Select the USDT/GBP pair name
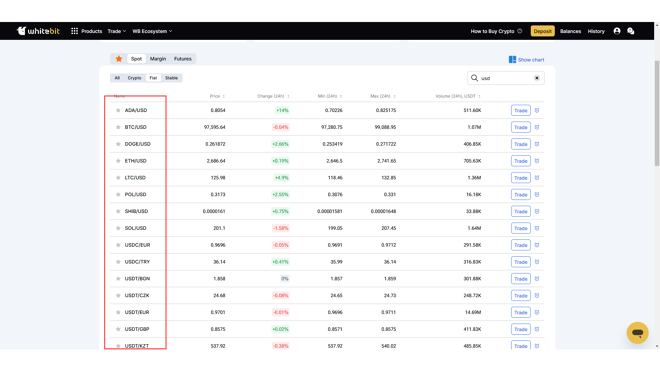 pyautogui.click(x=137, y=329)
